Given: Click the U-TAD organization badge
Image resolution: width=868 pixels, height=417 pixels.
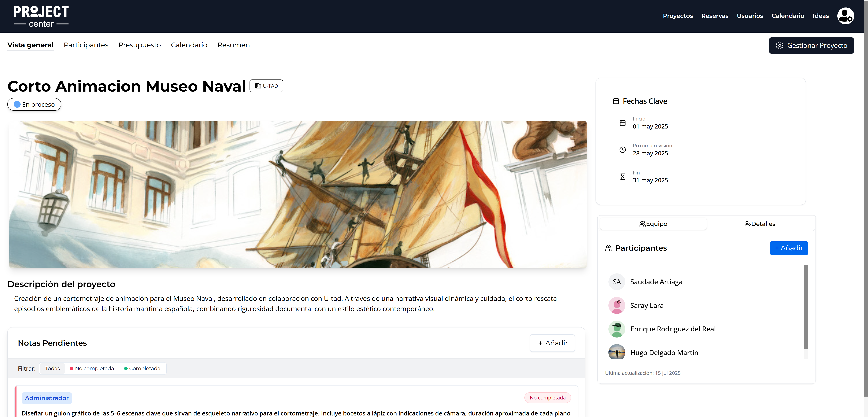Looking at the screenshot, I should (x=266, y=86).
